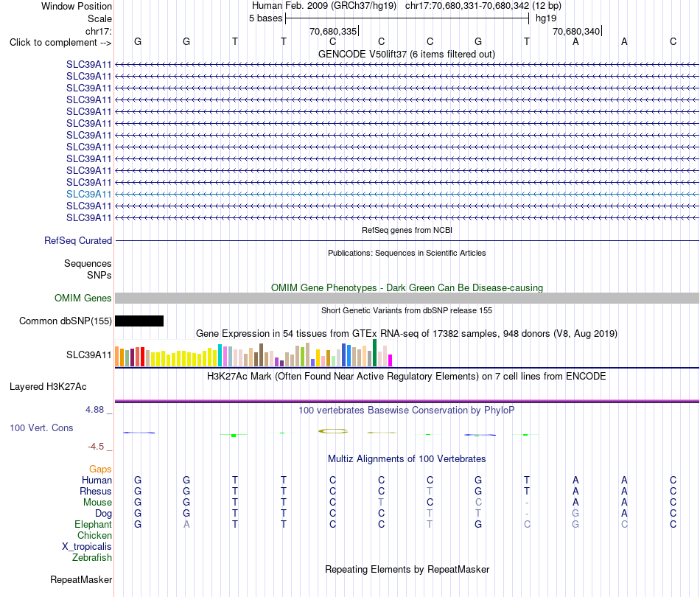Click the Mouse alignment row label
The image size is (700, 597).
coord(97,503)
